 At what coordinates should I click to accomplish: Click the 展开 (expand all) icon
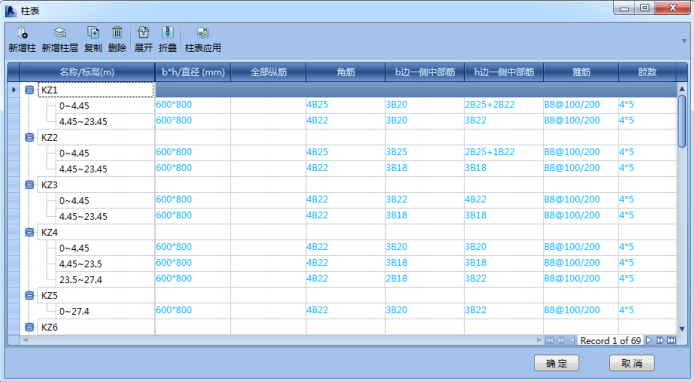(x=143, y=33)
